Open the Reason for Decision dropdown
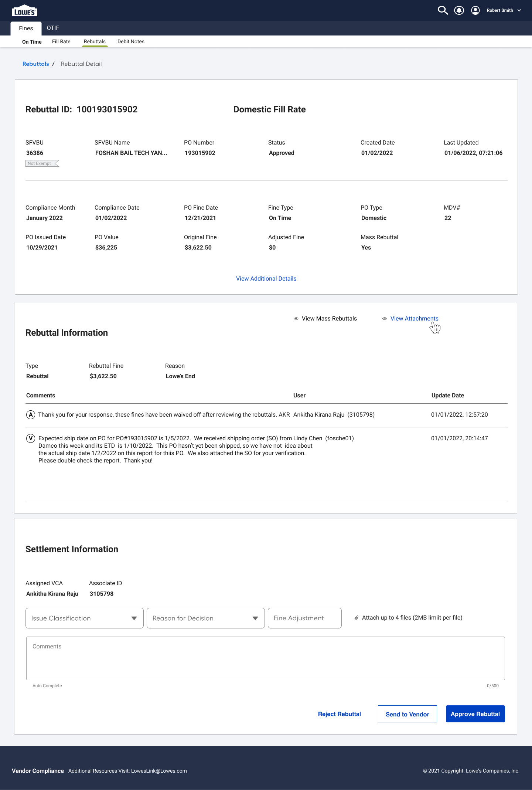Image resolution: width=532 pixels, height=790 pixels. (206, 618)
